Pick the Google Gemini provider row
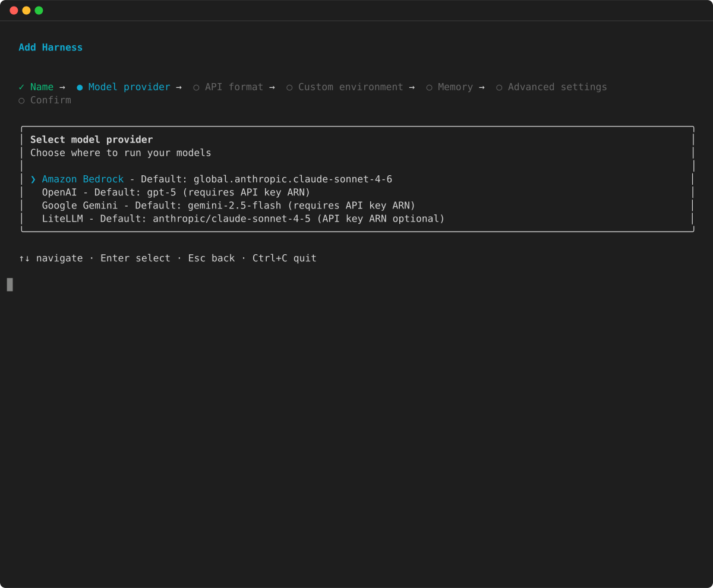 click(x=228, y=206)
